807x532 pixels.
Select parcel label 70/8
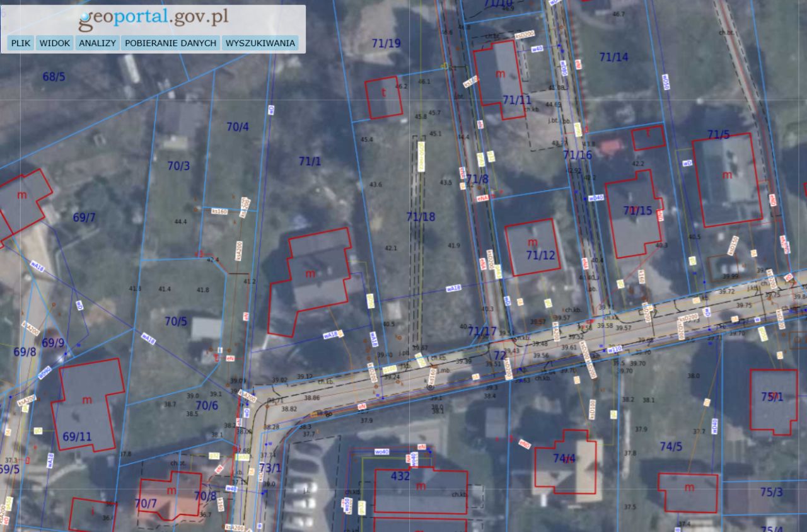pyautogui.click(x=205, y=496)
